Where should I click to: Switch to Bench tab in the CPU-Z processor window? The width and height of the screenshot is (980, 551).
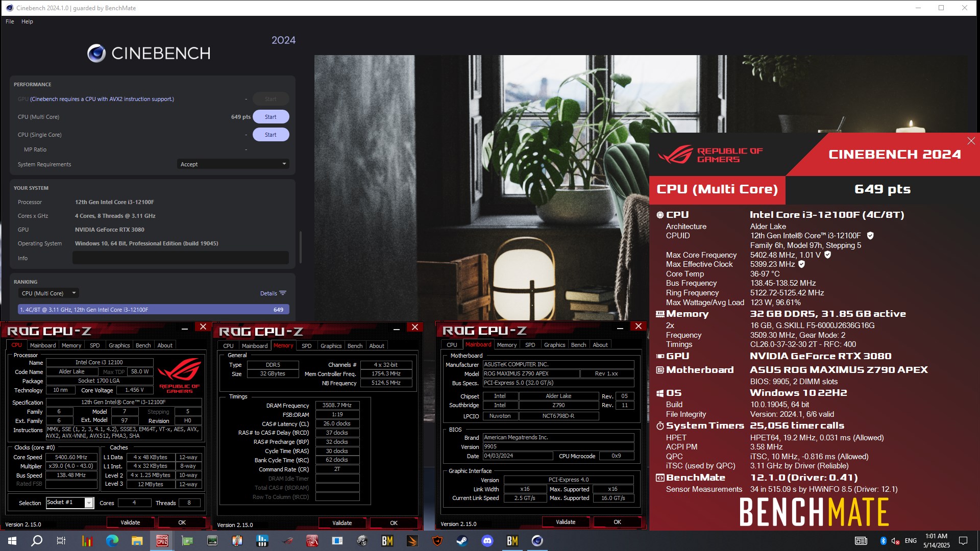coord(143,345)
